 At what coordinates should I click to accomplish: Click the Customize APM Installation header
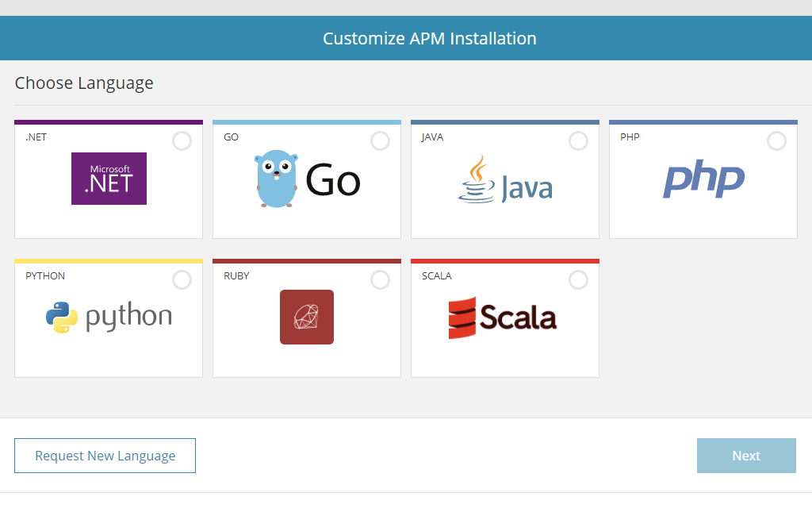pyautogui.click(x=428, y=37)
